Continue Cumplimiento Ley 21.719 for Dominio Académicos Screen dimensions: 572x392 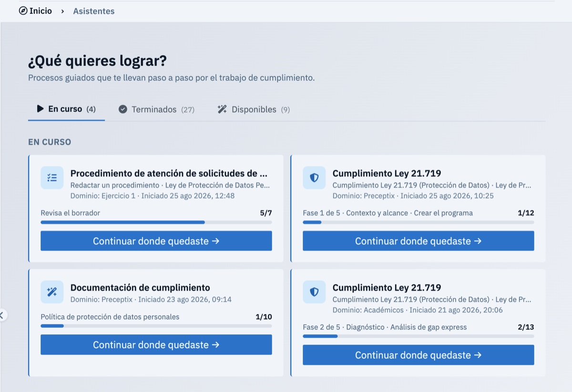pyautogui.click(x=419, y=355)
